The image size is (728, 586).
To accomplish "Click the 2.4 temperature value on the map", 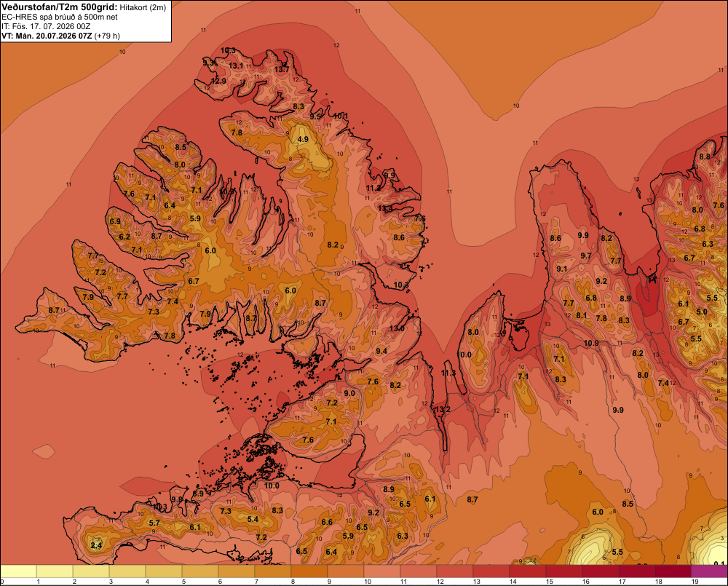I will [x=96, y=545].
